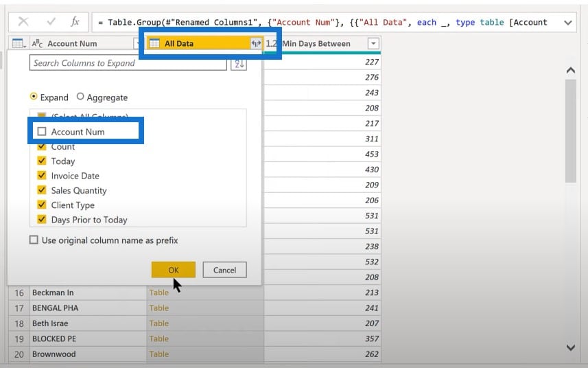Open the table menu icon at top-left
Image resolution: width=588 pixels, height=368 pixels.
19,43
